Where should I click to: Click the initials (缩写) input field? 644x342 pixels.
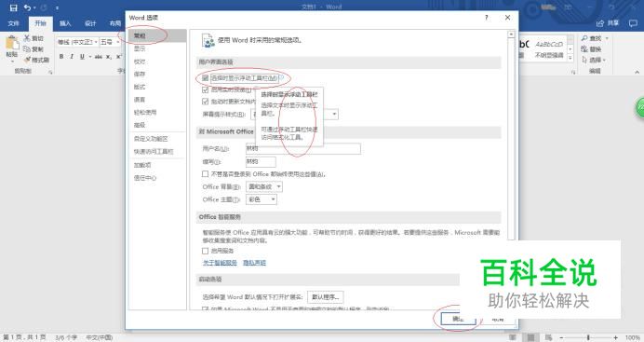261,161
